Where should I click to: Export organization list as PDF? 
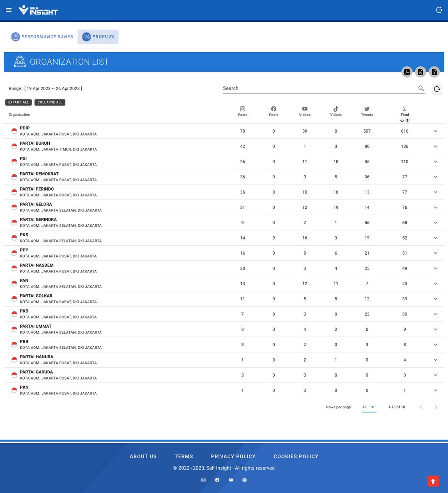click(407, 72)
